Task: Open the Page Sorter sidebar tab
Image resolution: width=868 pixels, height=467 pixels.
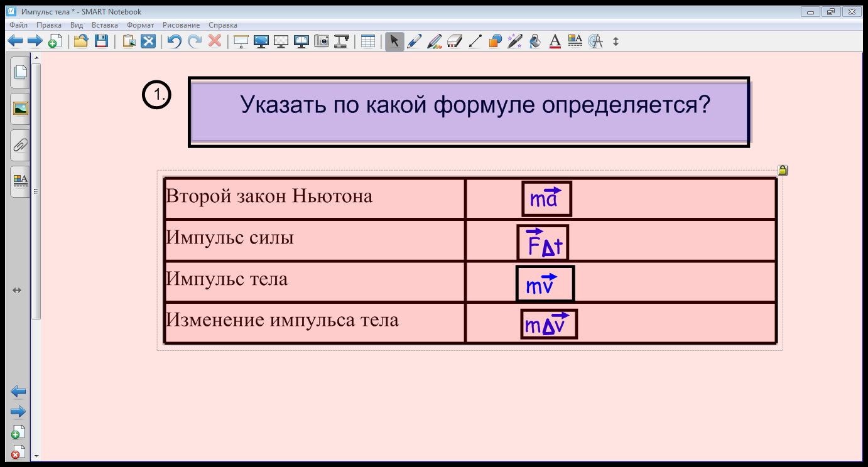Action: tap(20, 72)
